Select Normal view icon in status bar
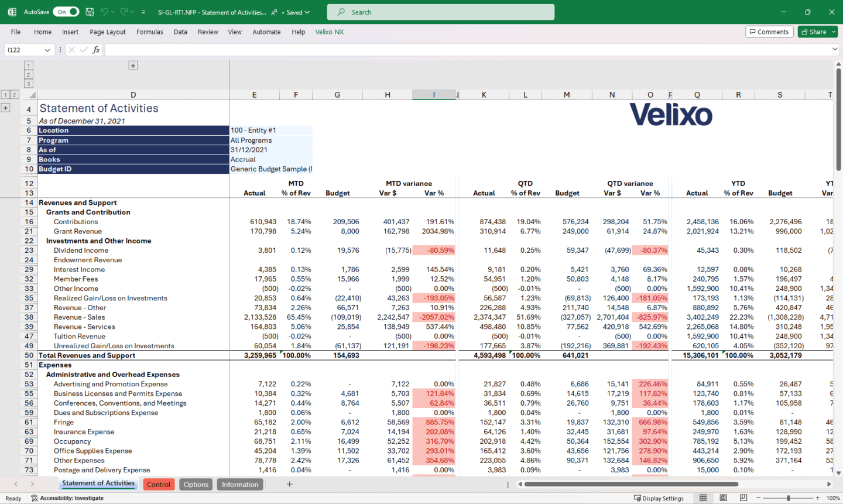Screen dimensions: 843x504 pyautogui.click(x=702, y=498)
